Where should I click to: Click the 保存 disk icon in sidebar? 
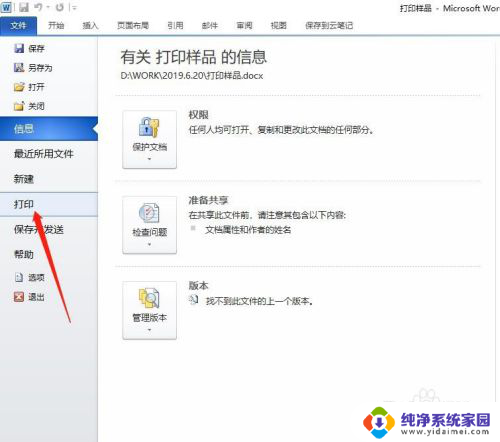pyautogui.click(x=19, y=48)
